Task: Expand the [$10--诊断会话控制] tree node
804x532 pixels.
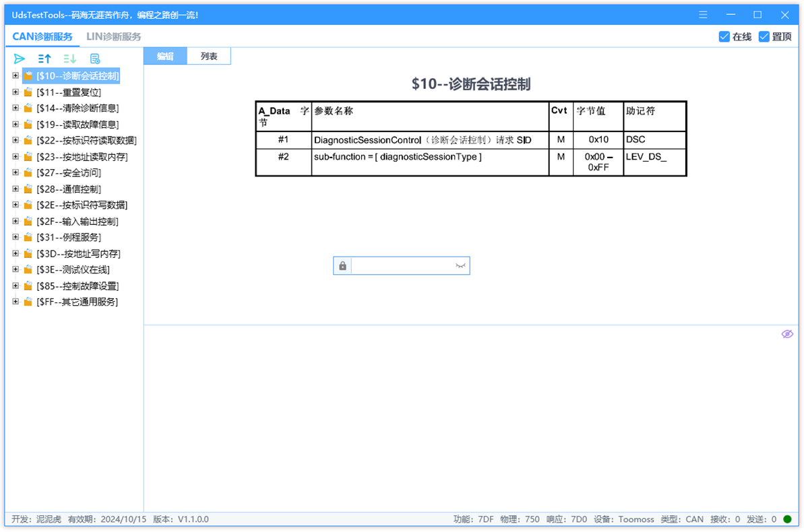Action: coord(16,75)
